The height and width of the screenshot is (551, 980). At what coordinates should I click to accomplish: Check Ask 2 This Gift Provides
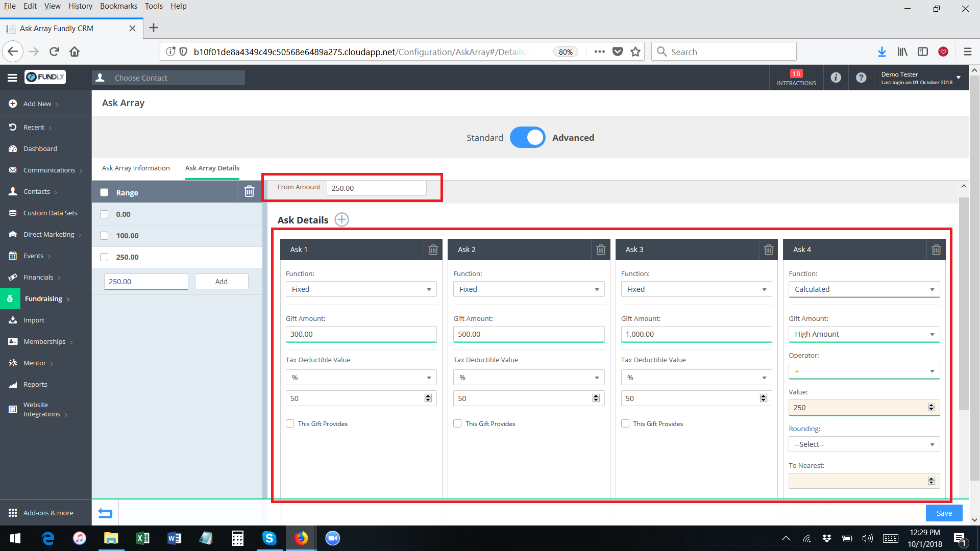[x=457, y=423]
